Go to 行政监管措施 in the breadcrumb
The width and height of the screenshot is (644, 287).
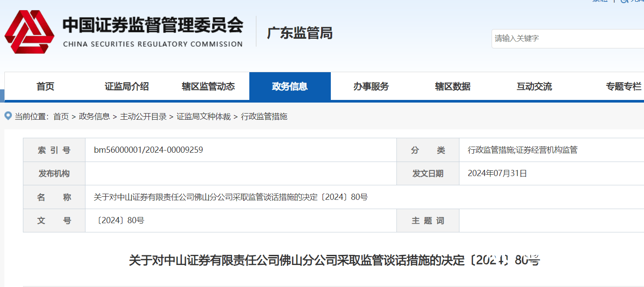point(264,117)
